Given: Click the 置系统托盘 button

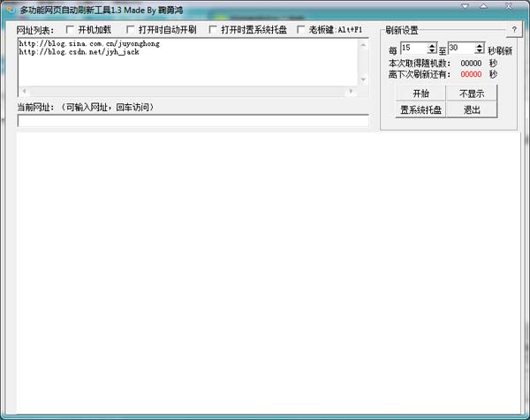Looking at the screenshot, I should click(420, 109).
